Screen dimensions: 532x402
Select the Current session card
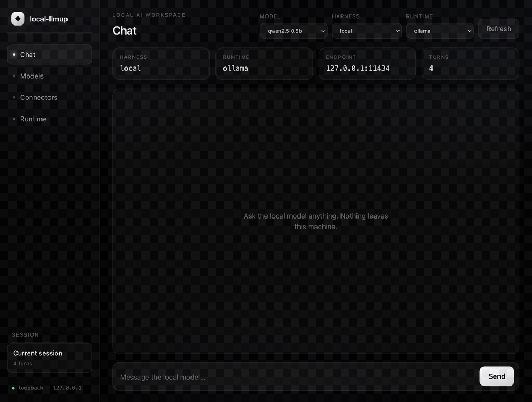click(x=49, y=358)
